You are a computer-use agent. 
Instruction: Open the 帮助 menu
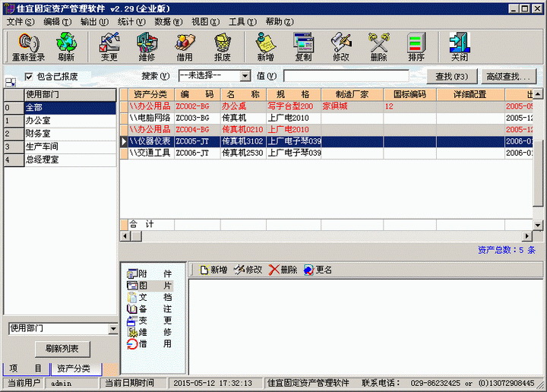[x=280, y=21]
